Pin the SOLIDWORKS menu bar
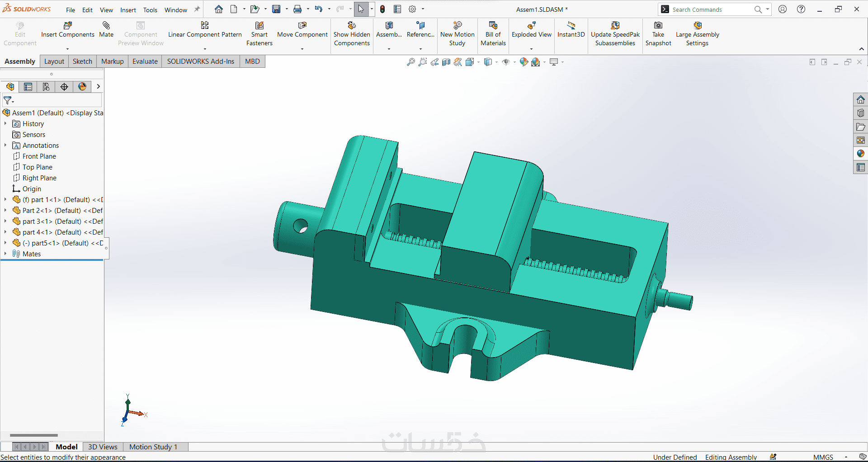Viewport: 868px width, 462px height. tap(197, 9)
